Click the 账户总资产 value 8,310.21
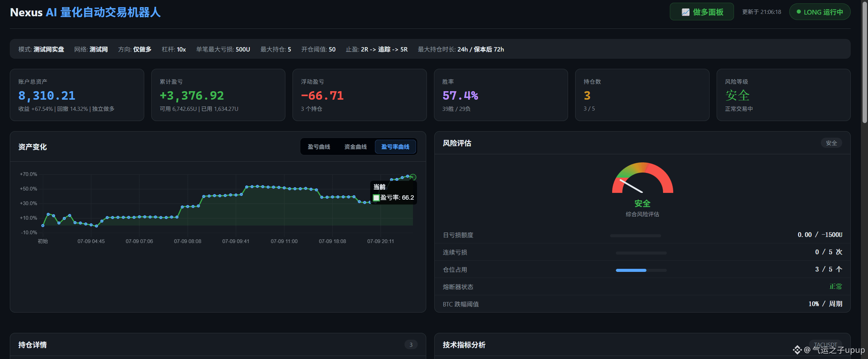 pos(47,96)
